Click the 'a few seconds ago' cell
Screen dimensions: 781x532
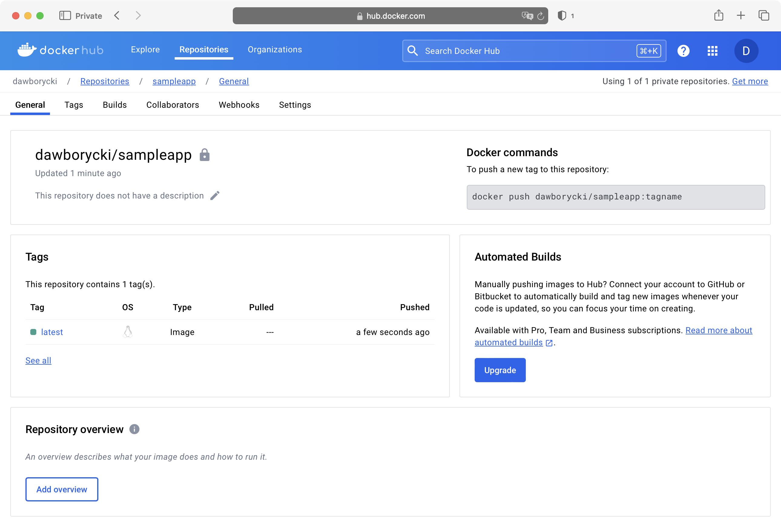[x=393, y=332]
